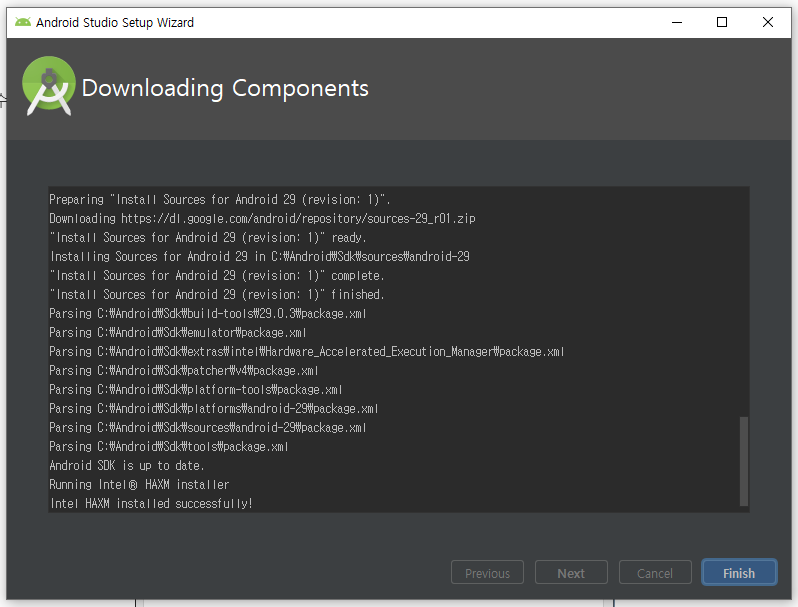Maximize the Setup Wizard window
This screenshot has height=607, width=798.
(722, 22)
